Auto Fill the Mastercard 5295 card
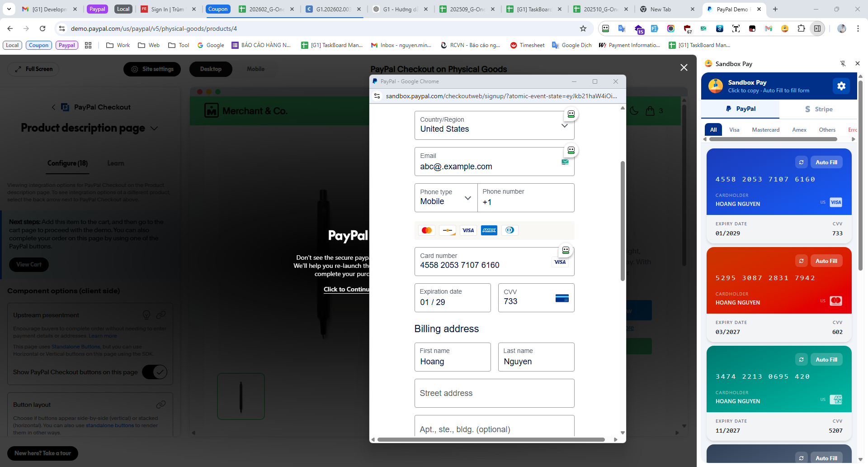The height and width of the screenshot is (467, 868). click(x=826, y=261)
